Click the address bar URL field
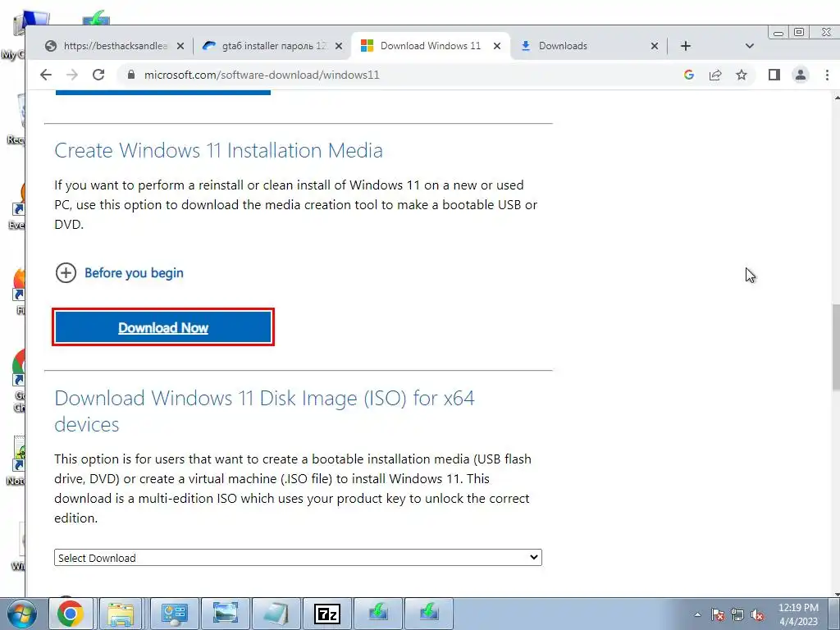Viewport: 840px width, 630px height. [x=398, y=75]
